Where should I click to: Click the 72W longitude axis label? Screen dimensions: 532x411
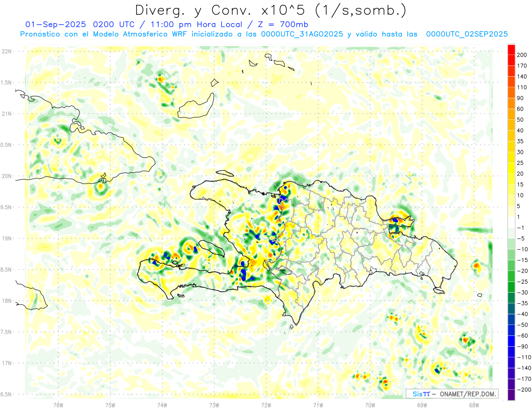tap(266, 405)
